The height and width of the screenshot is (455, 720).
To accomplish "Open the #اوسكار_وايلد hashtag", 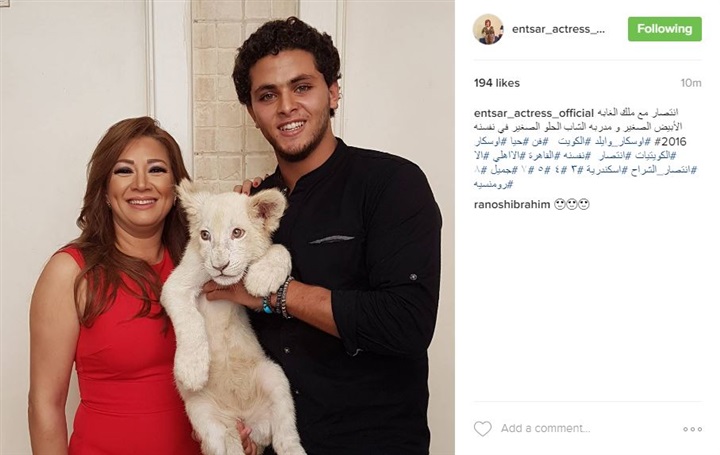I will 623,142.
